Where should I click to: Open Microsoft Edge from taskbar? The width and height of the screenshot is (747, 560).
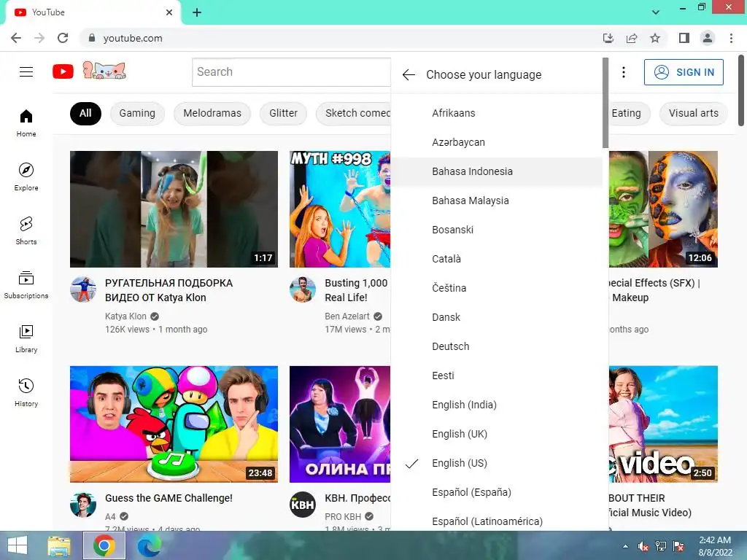pyautogui.click(x=149, y=545)
